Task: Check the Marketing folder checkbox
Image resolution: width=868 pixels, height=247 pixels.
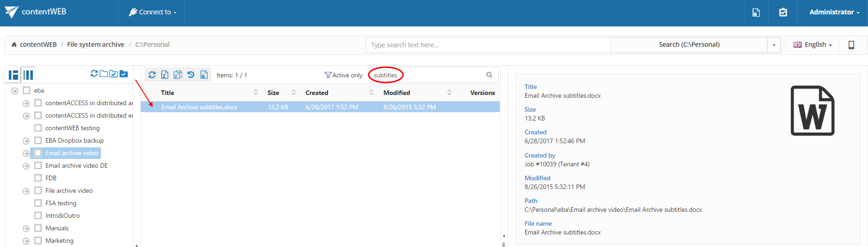Action: [x=38, y=241]
